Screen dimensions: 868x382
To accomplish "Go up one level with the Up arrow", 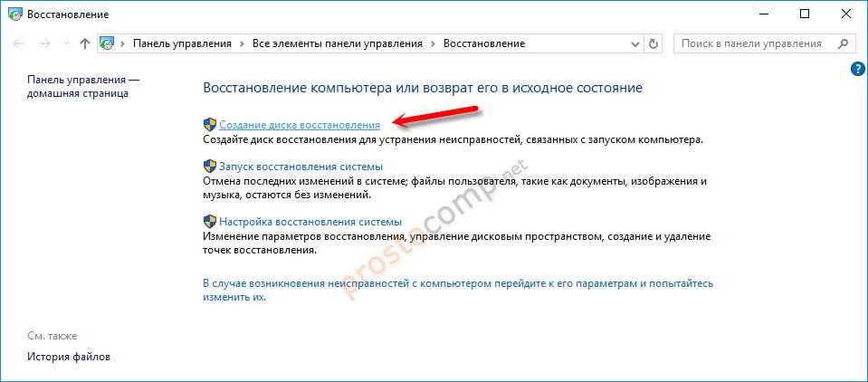I will pos(84,43).
